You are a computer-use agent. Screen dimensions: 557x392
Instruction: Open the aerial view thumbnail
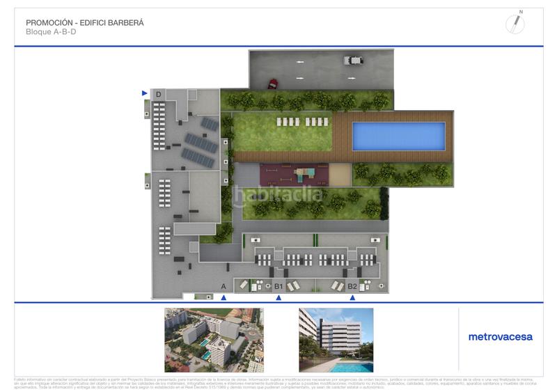214,339
